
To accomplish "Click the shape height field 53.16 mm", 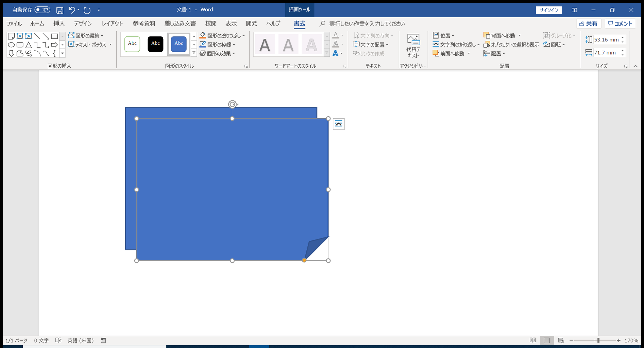I will pyautogui.click(x=606, y=40).
